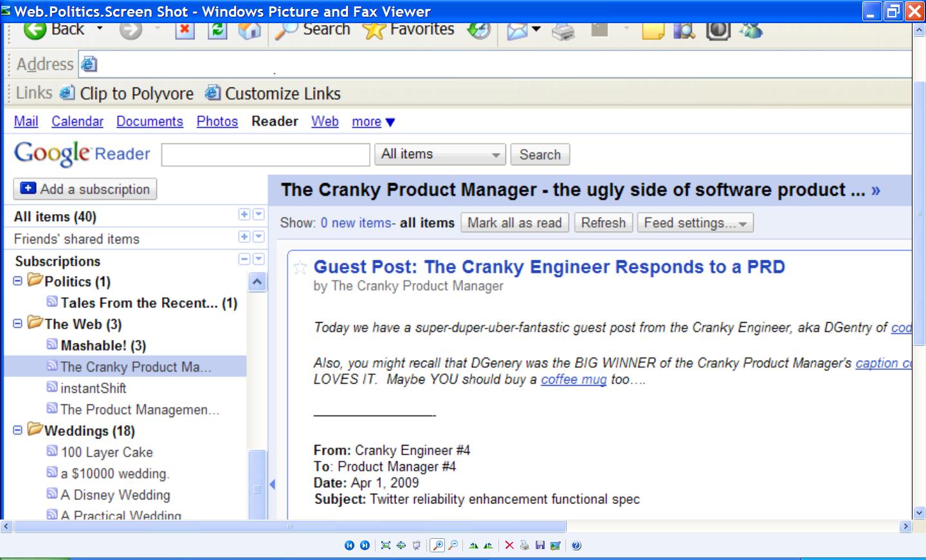Image resolution: width=926 pixels, height=560 pixels.
Task: Collapse The Web folder
Action: click(18, 323)
